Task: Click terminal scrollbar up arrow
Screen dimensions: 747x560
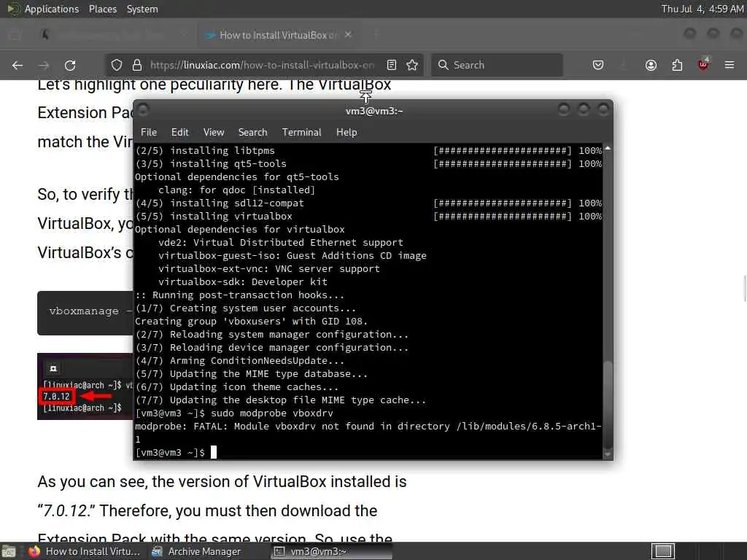Action: tap(608, 149)
